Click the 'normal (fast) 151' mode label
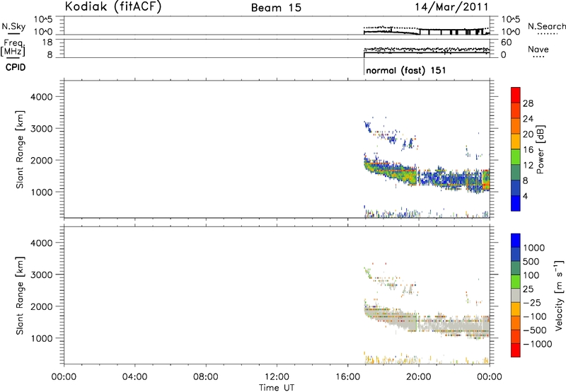This screenshot has width=566, height=392. point(405,70)
